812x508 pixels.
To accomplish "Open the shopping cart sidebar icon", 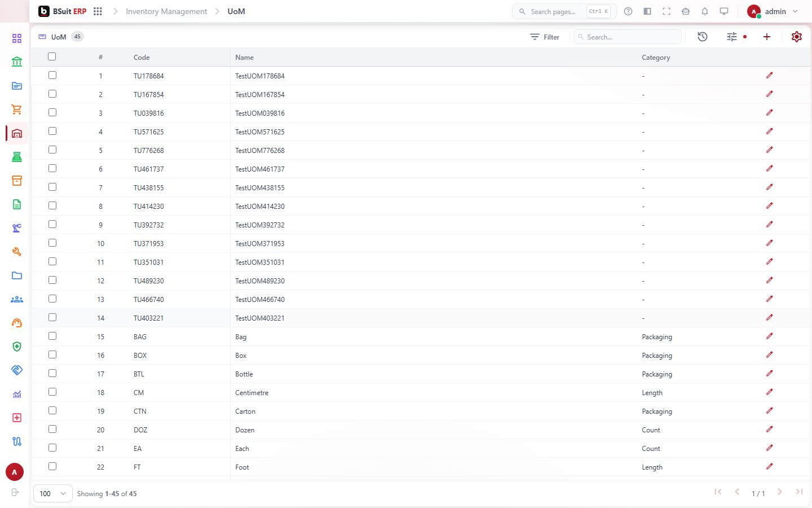I will pos(17,110).
